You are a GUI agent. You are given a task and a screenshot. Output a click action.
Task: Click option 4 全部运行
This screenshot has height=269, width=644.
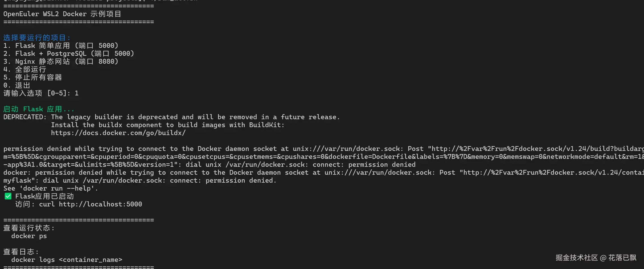tap(25, 69)
